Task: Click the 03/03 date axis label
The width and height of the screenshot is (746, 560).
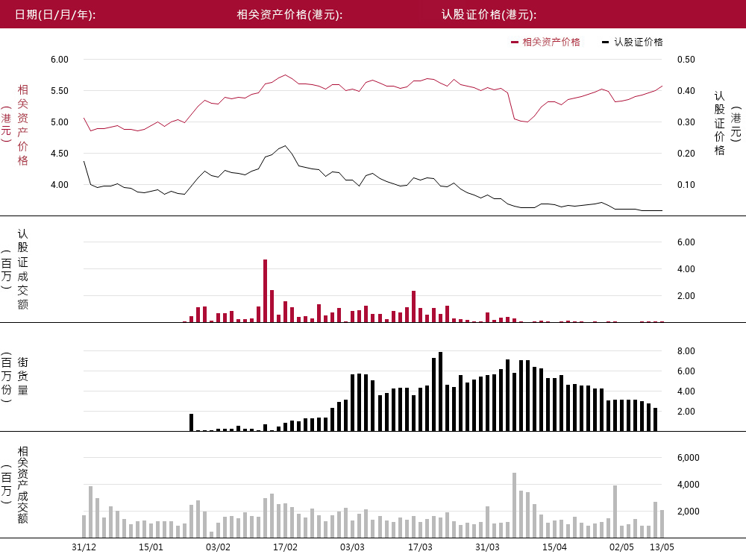Action: coord(352,547)
